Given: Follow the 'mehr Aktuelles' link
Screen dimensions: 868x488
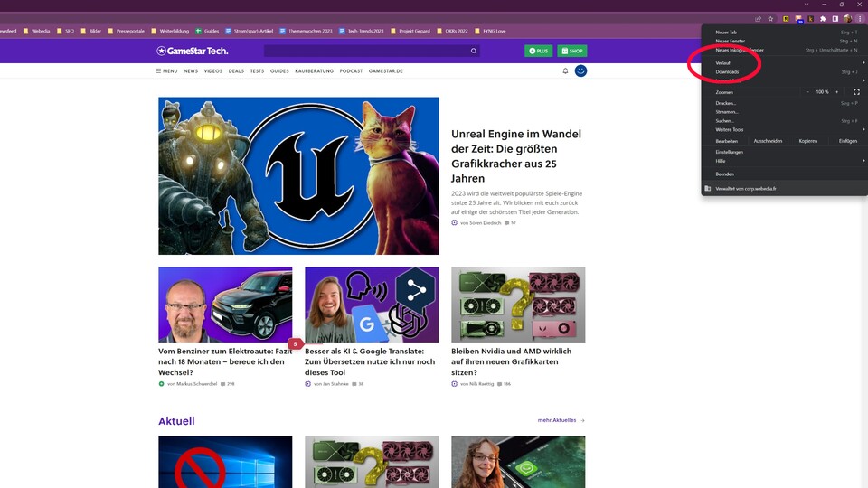Looking at the screenshot, I should (561, 420).
